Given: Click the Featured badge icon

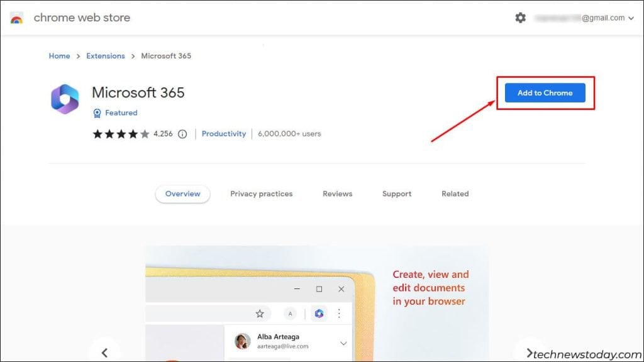Looking at the screenshot, I should (97, 113).
